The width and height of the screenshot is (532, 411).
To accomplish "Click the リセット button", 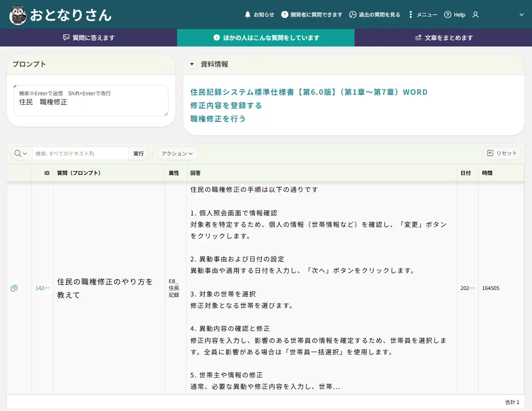I will [502, 153].
